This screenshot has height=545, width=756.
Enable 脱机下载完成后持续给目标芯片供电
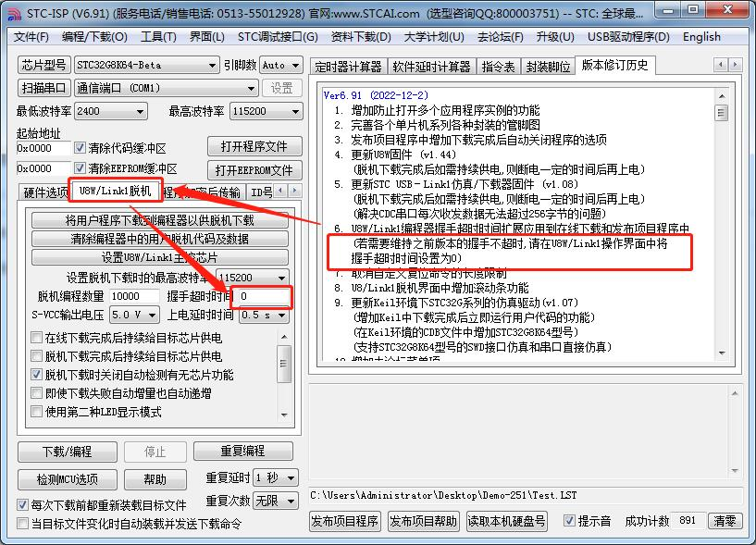pyautogui.click(x=36, y=356)
